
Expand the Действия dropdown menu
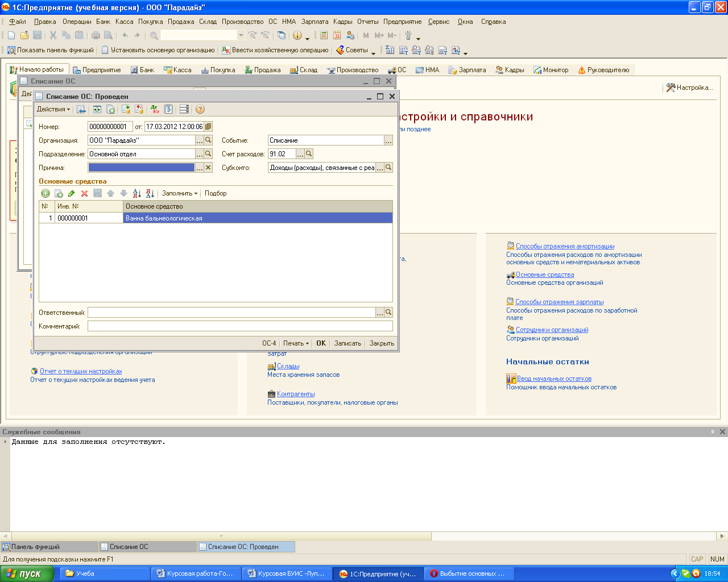click(53, 109)
